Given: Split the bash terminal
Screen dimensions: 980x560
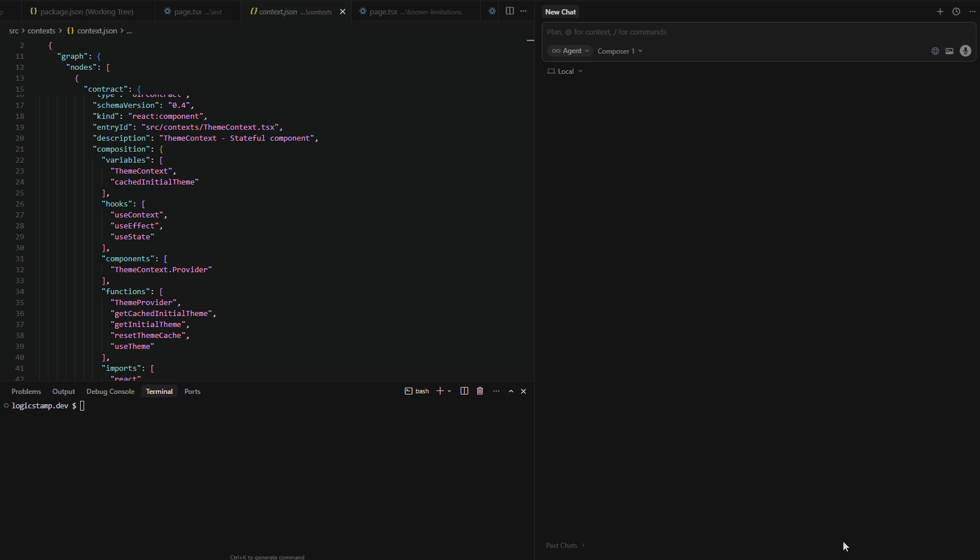Looking at the screenshot, I should 465,390.
